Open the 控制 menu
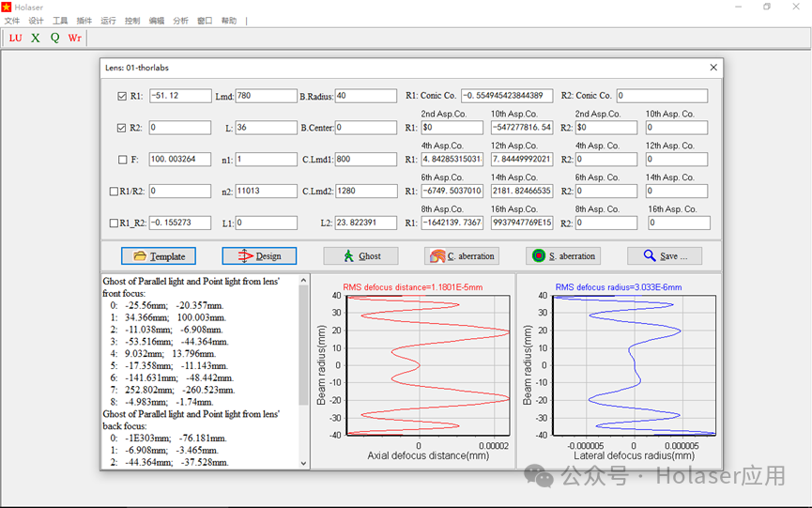Image resolution: width=812 pixels, height=508 pixels. (132, 21)
